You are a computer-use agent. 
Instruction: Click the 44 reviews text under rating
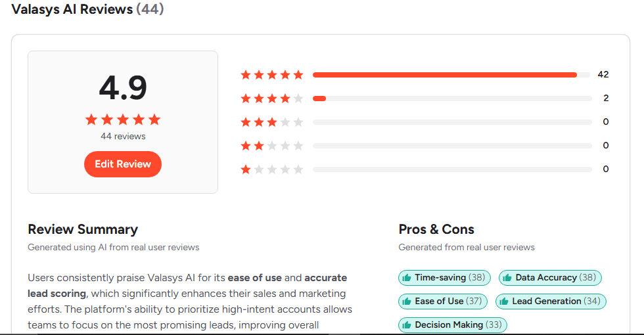pos(123,137)
